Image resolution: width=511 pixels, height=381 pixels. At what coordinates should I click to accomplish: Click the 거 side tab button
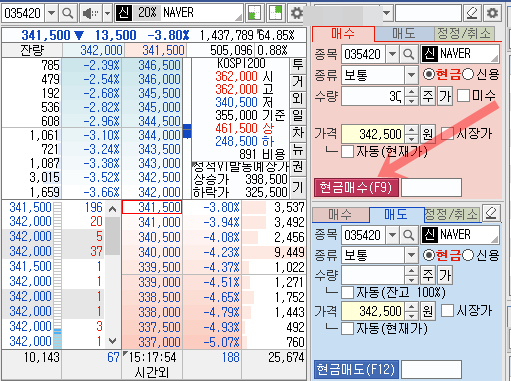tap(298, 81)
